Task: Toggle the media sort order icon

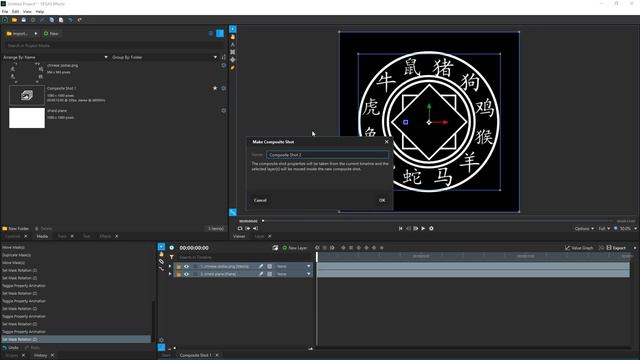Action: pyautogui.click(x=223, y=57)
